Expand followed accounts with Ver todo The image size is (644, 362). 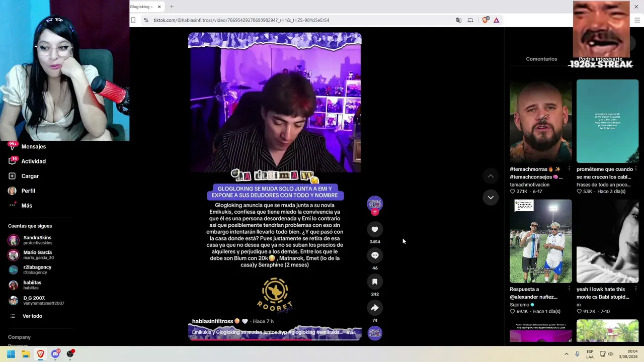pos(26,316)
